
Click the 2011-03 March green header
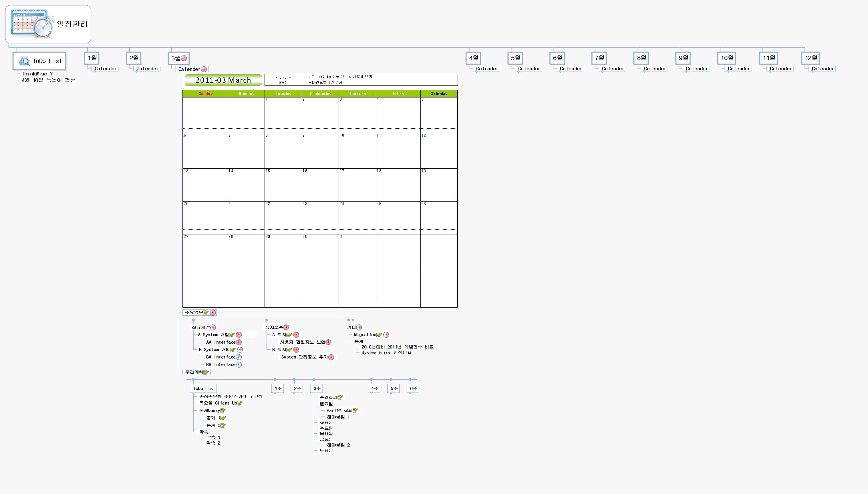223,80
